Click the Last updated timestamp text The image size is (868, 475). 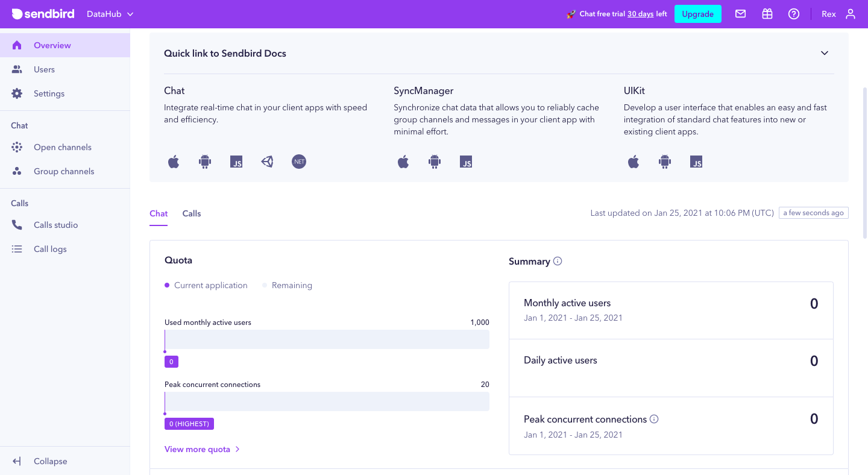[x=682, y=213]
